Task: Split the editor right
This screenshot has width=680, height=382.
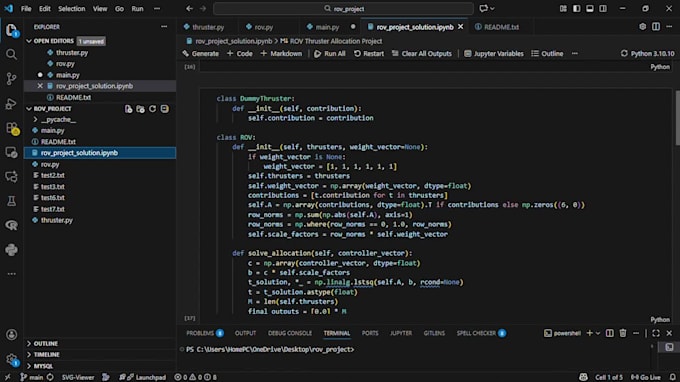Action: [656, 26]
